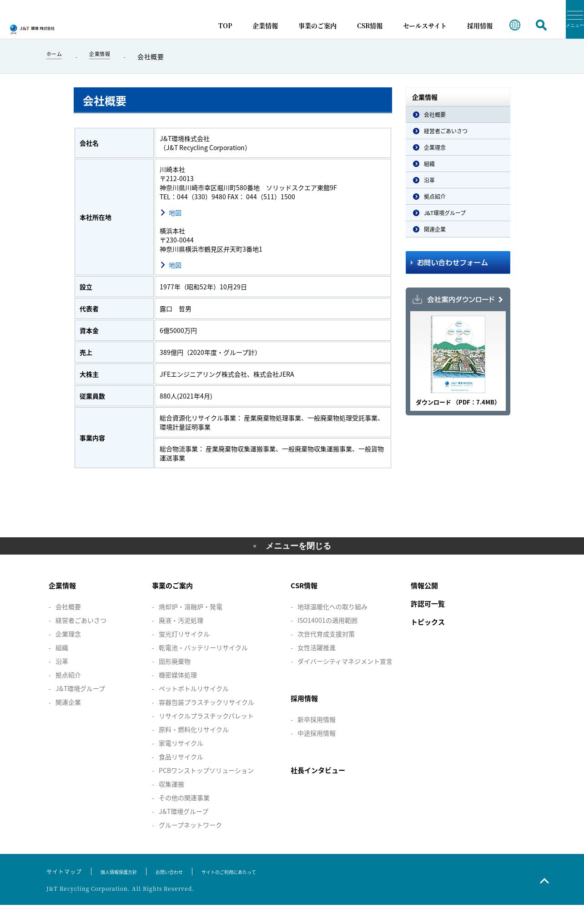The image size is (584, 924).
Task: Open 事業のご案内 in the top navigation
Action: pyautogui.click(x=317, y=26)
